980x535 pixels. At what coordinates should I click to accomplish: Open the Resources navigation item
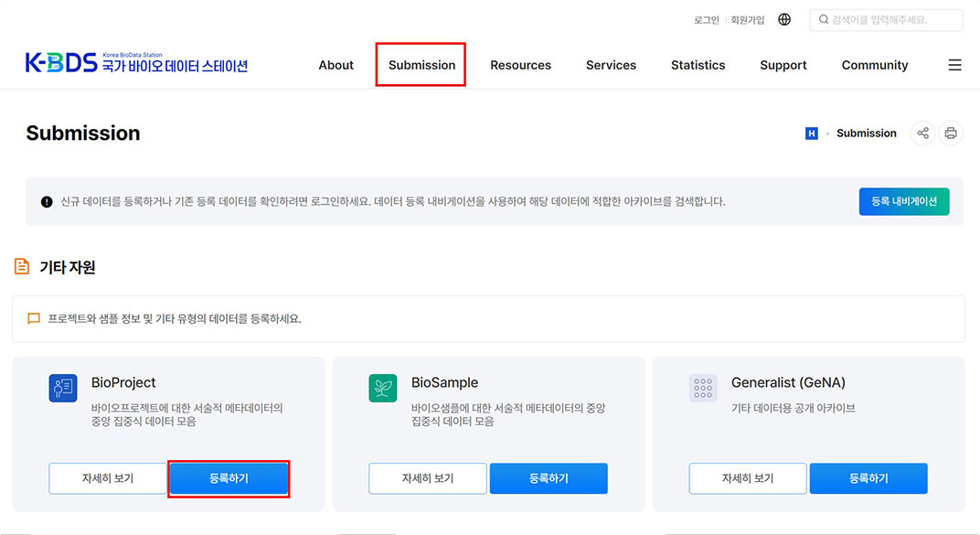click(520, 65)
